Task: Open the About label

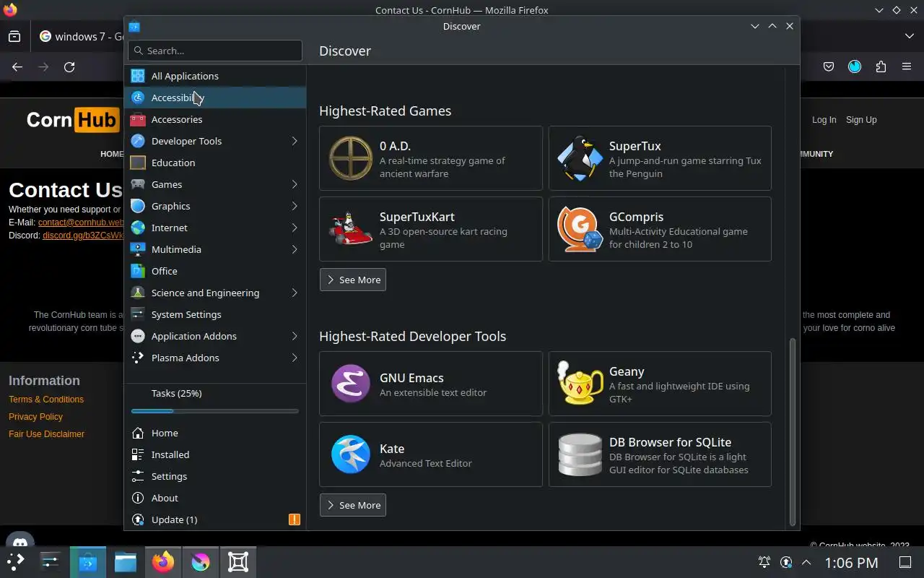Action: pyautogui.click(x=165, y=498)
